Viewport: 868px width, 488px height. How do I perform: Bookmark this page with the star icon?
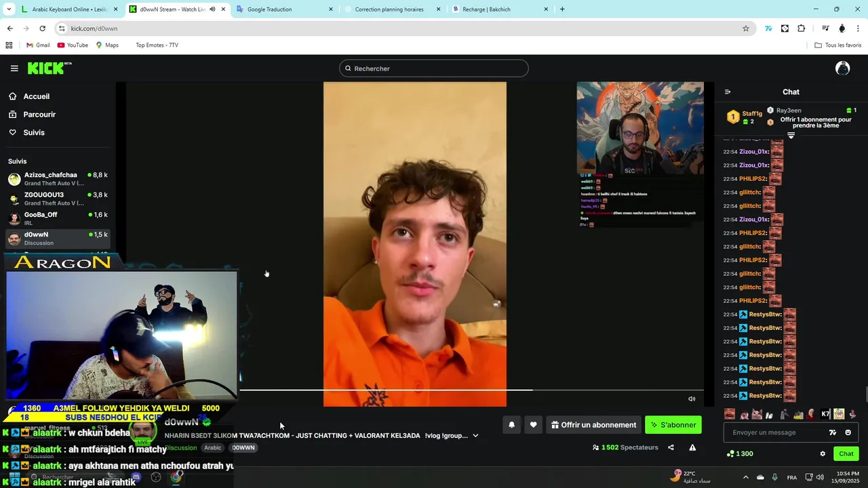(746, 28)
